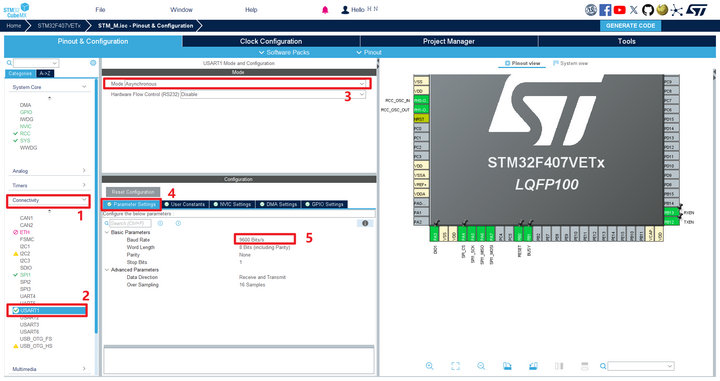This screenshot has height=381, width=720.
Task: Click the info icon in configuration panel
Action: click(365, 223)
